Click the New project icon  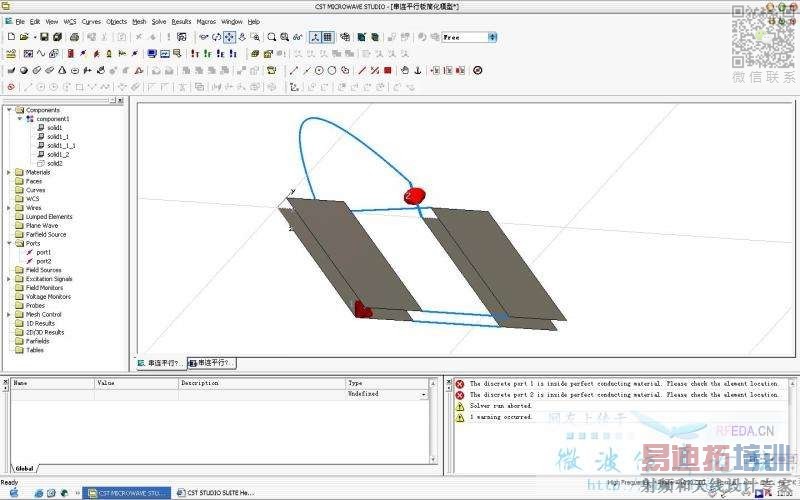coord(11,37)
